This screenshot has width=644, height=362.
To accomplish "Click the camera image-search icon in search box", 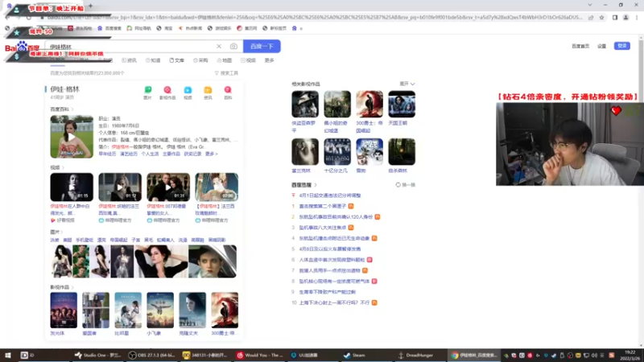I will tap(233, 47).
